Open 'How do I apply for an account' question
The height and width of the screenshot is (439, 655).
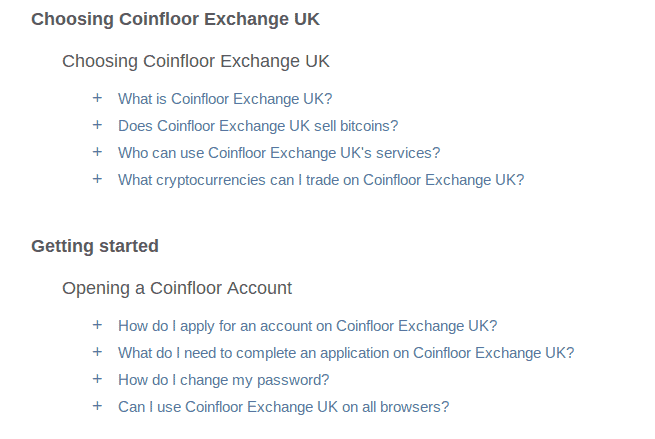point(308,326)
